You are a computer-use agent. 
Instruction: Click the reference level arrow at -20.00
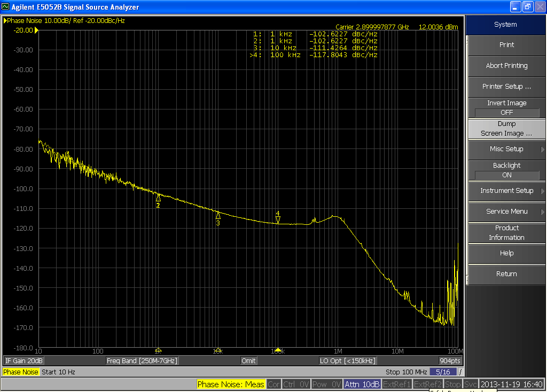pyautogui.click(x=36, y=30)
